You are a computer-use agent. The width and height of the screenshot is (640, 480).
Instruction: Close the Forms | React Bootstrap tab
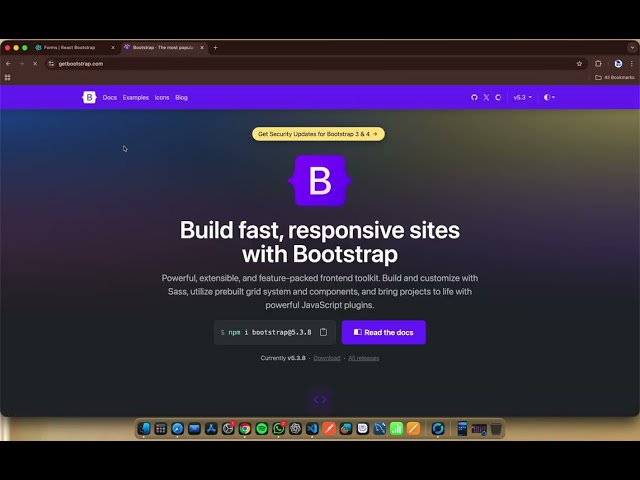pyautogui.click(x=113, y=48)
